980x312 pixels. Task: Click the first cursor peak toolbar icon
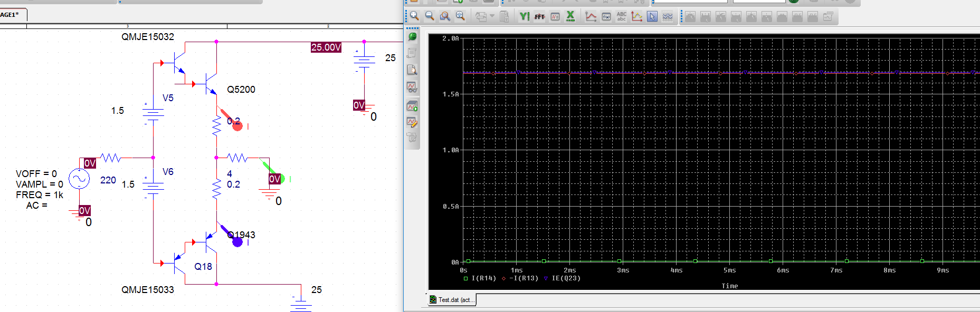tap(690, 16)
